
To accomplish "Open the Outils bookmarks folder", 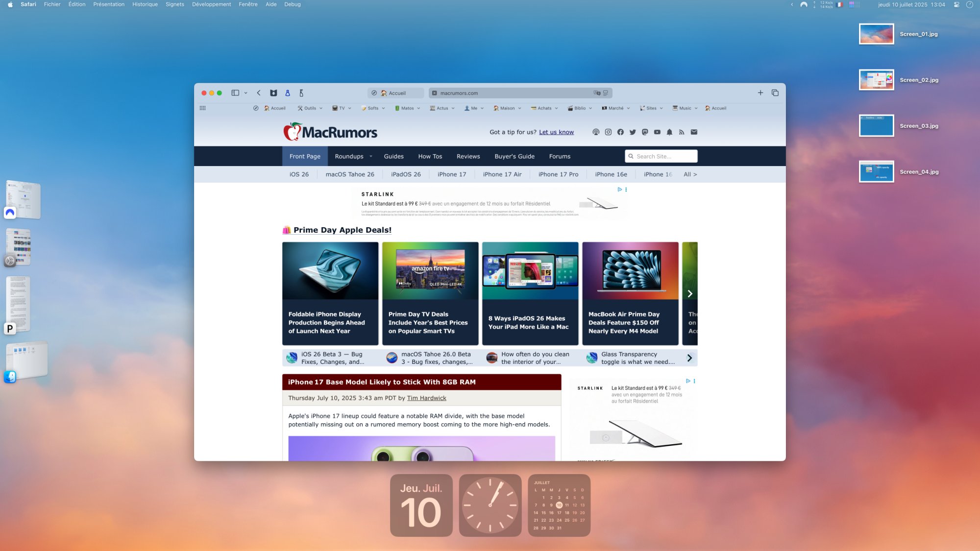I will (310, 108).
